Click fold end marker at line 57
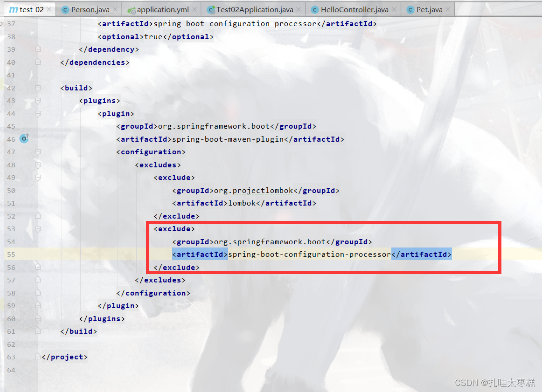 38,280
